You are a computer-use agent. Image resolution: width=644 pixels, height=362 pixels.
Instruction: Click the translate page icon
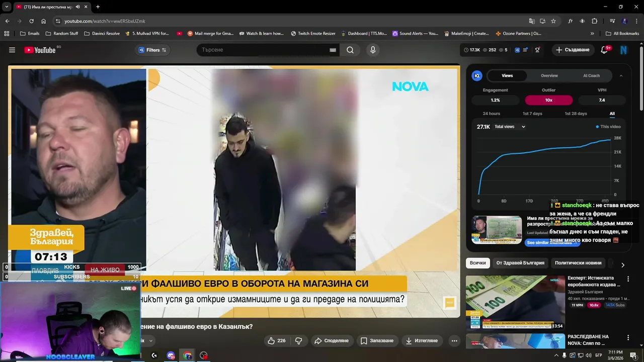(532, 21)
